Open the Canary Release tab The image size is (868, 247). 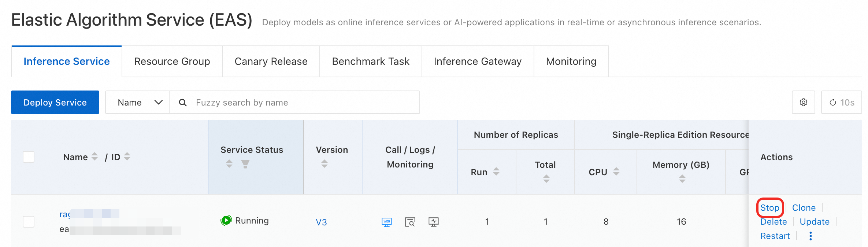click(271, 62)
